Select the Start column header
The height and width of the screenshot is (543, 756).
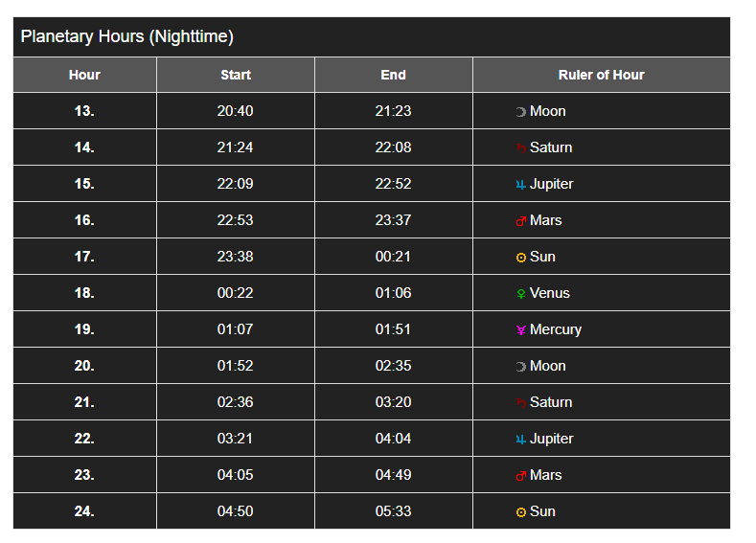pos(236,75)
